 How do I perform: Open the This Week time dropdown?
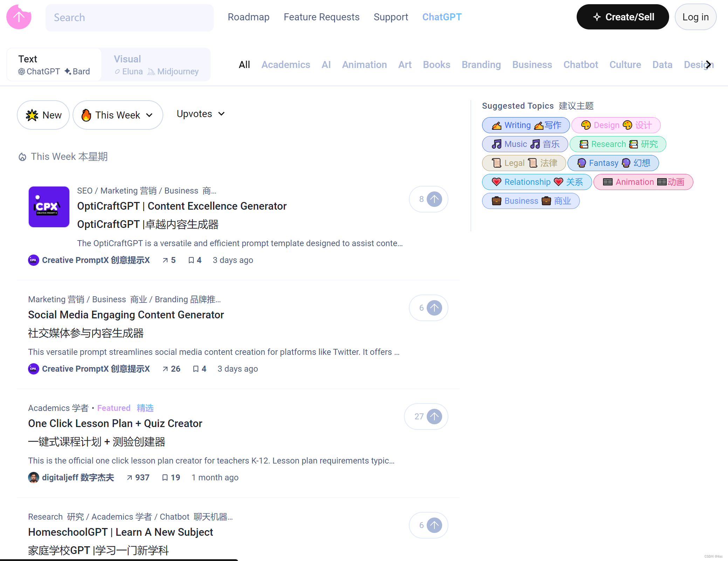(118, 115)
